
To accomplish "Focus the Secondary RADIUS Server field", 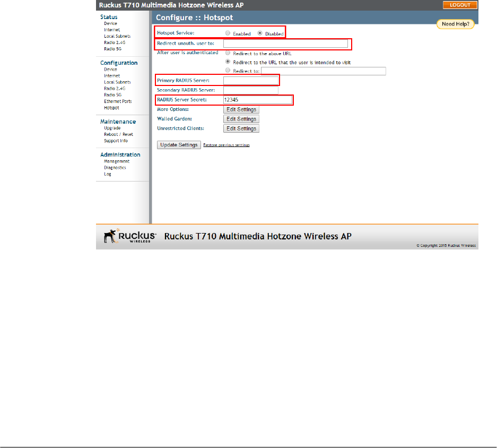I will tap(251, 90).
